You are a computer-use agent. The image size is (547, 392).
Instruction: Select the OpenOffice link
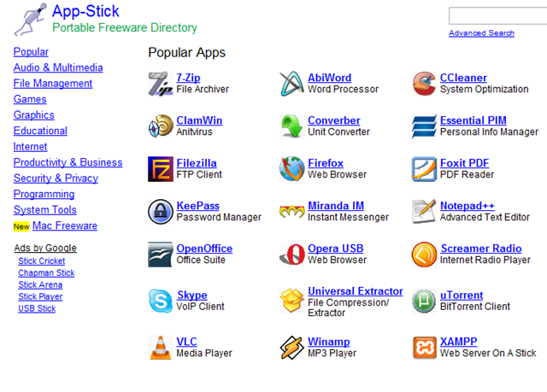point(204,249)
